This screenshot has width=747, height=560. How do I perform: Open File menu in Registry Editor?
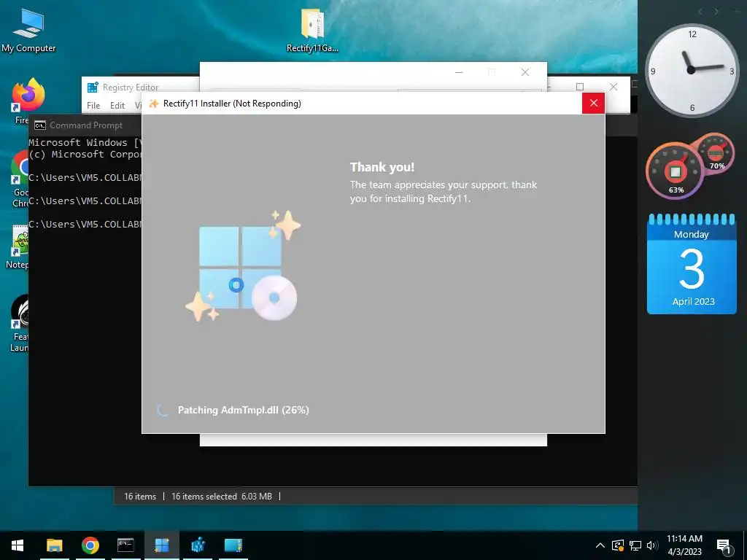tap(93, 106)
